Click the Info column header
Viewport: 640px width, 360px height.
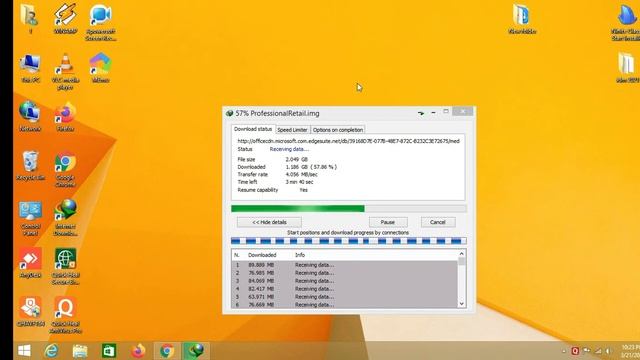point(300,255)
